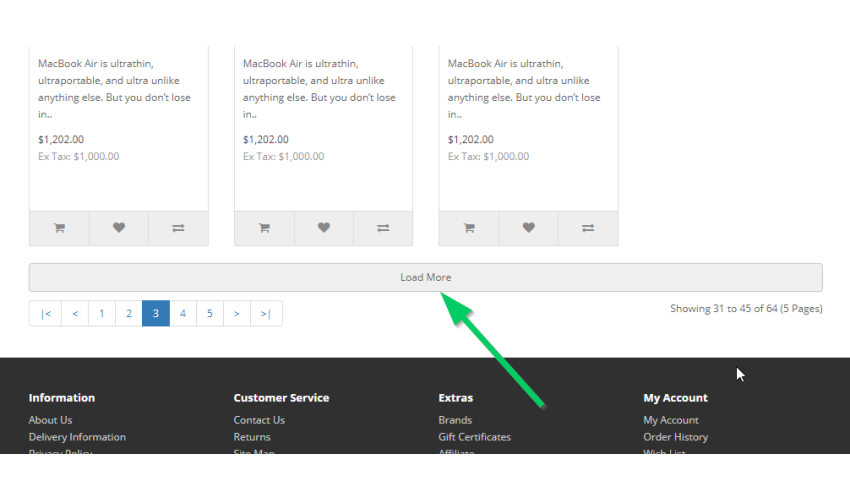Click the 'Showing 31 to 45 of 64' text

pyautogui.click(x=746, y=309)
